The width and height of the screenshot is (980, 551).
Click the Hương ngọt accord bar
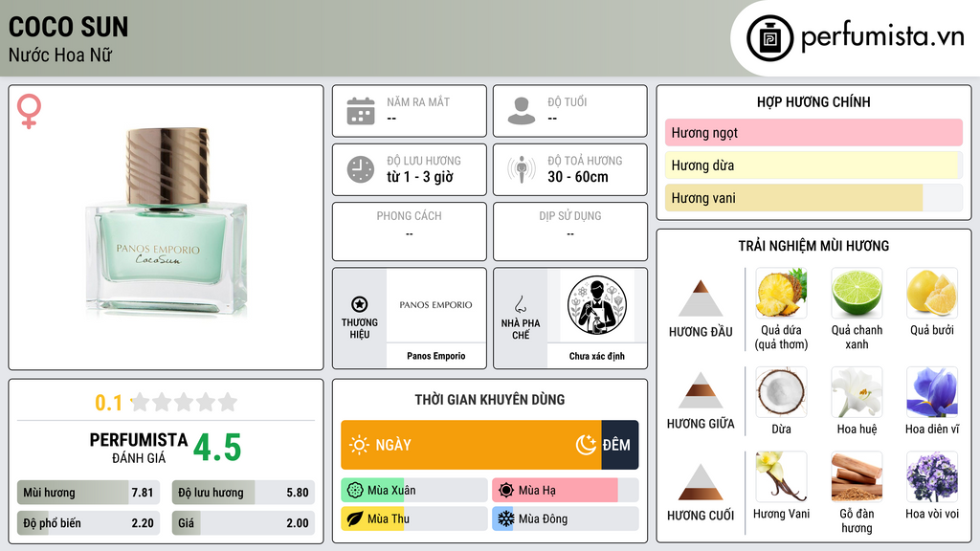pos(813,132)
